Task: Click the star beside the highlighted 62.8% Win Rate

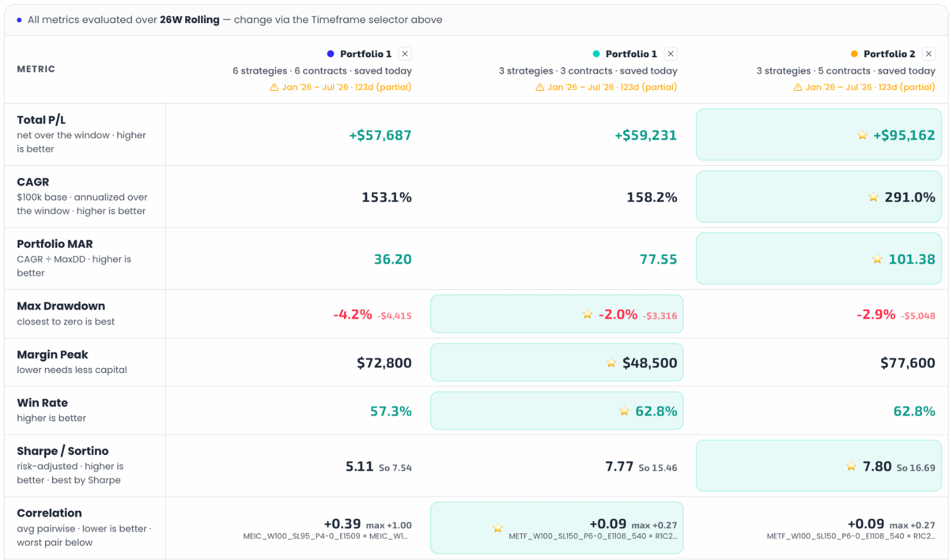Action: coord(624,411)
